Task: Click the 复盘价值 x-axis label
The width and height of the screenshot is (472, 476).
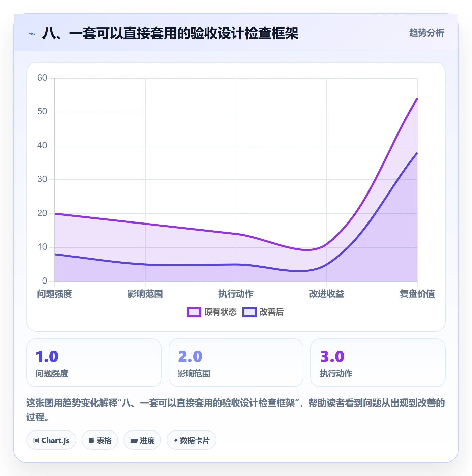Action: tap(417, 294)
